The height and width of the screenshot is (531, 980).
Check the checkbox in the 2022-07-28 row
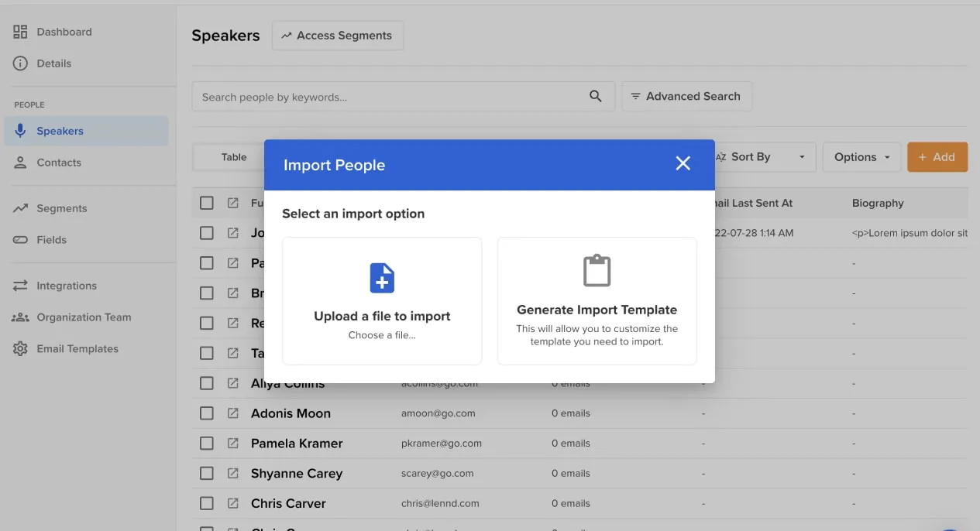pyautogui.click(x=206, y=233)
